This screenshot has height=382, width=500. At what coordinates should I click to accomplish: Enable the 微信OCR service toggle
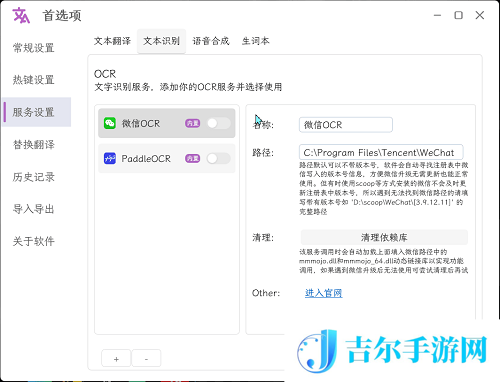pos(218,123)
